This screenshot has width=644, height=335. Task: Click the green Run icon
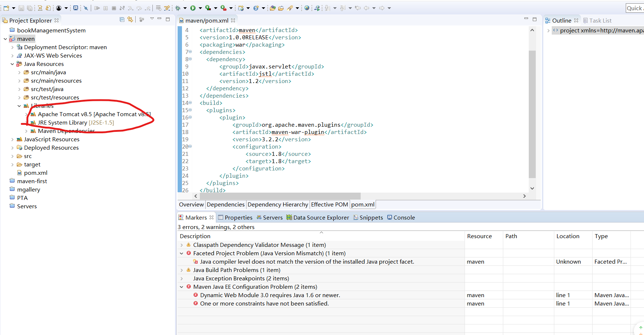(193, 8)
